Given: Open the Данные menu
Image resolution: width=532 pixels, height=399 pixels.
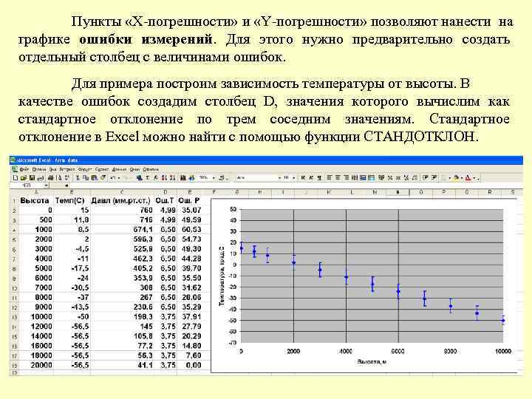Looking at the screenshot, I should (x=119, y=169).
